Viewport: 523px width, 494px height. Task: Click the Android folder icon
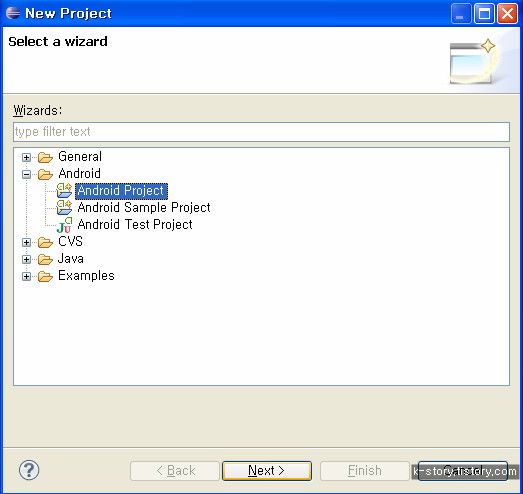(45, 174)
